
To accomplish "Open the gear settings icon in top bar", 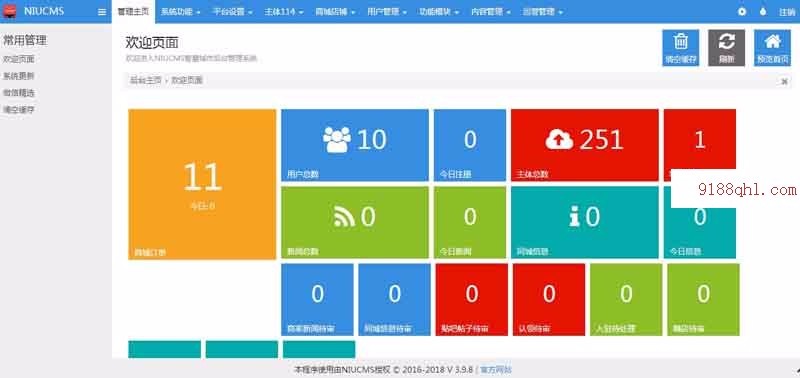I will pyautogui.click(x=742, y=12).
